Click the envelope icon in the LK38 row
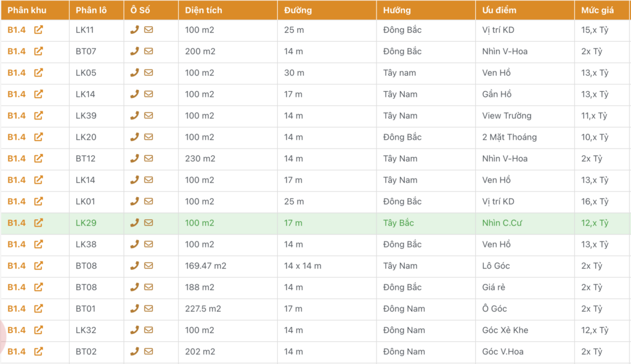The height and width of the screenshot is (364, 631). click(149, 244)
